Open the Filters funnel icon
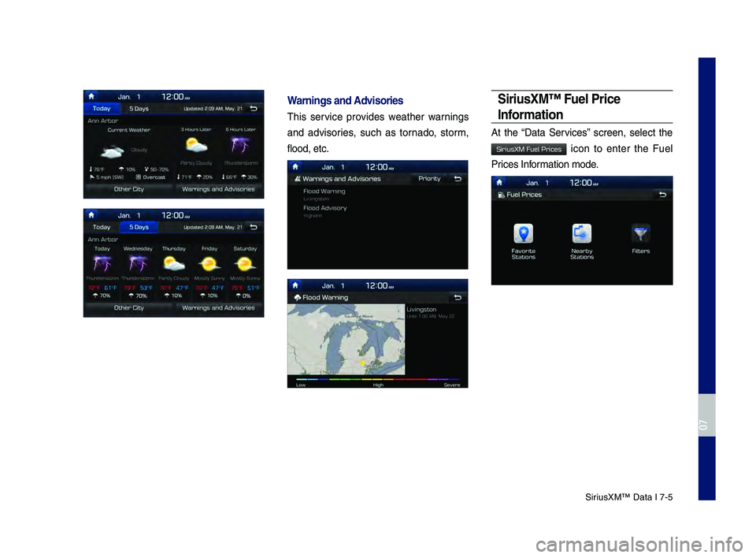Viewport: 756px width, 558px height. coord(641,233)
